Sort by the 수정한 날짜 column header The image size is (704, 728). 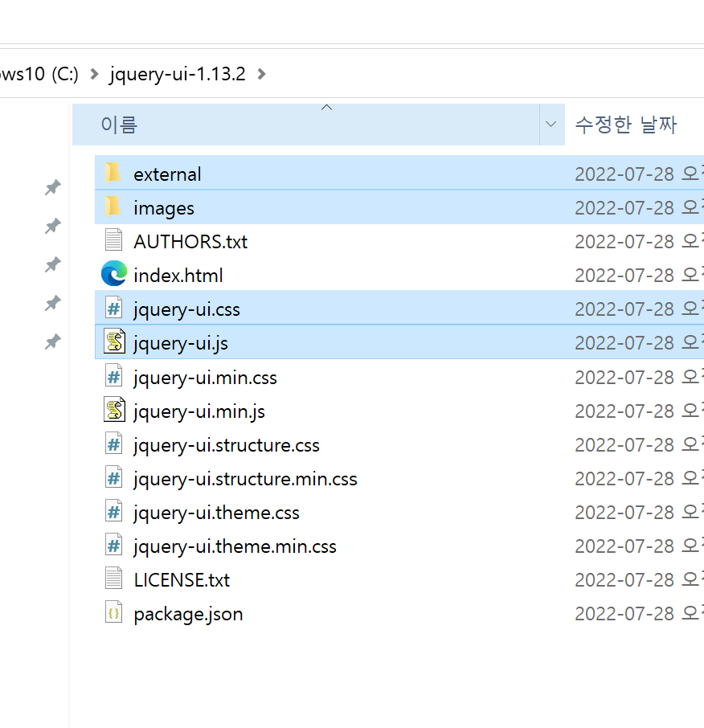[x=626, y=125]
